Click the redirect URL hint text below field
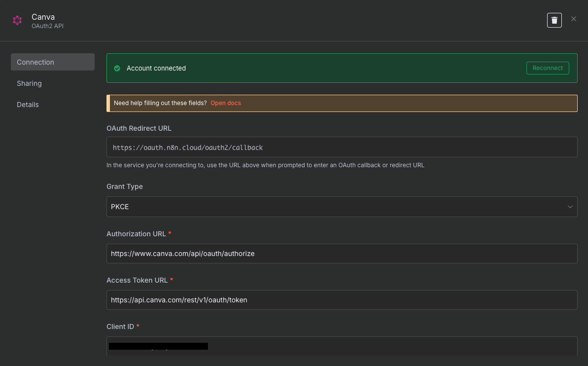This screenshot has height=366, width=588. (x=265, y=165)
